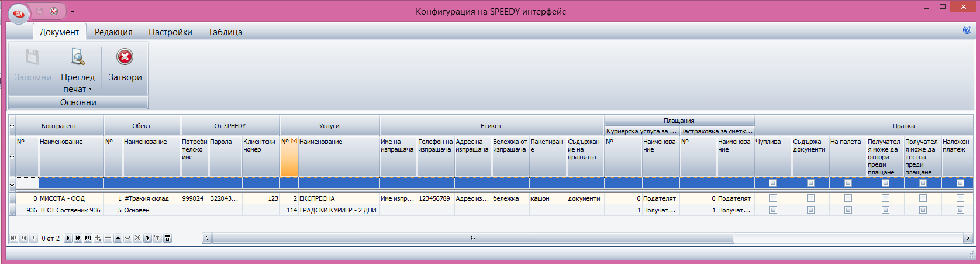Click the horizontal scrollbar right arrow

(968, 238)
